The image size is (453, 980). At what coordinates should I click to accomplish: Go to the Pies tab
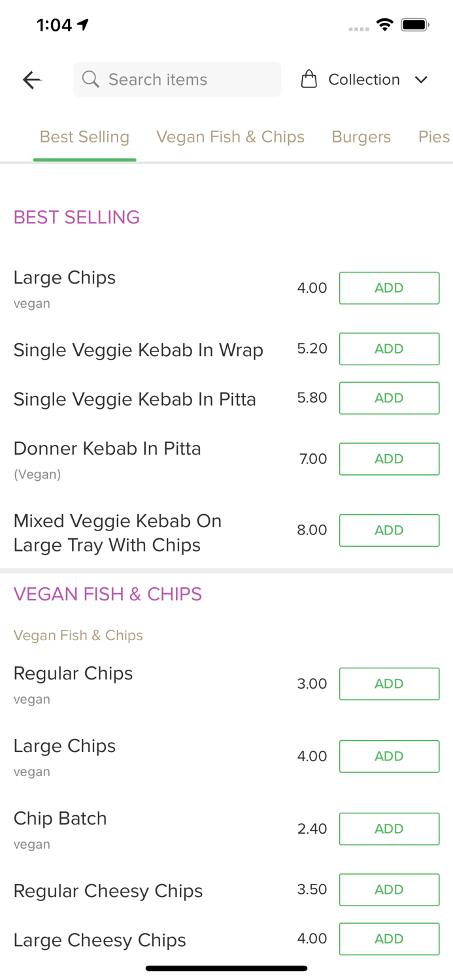[433, 137]
